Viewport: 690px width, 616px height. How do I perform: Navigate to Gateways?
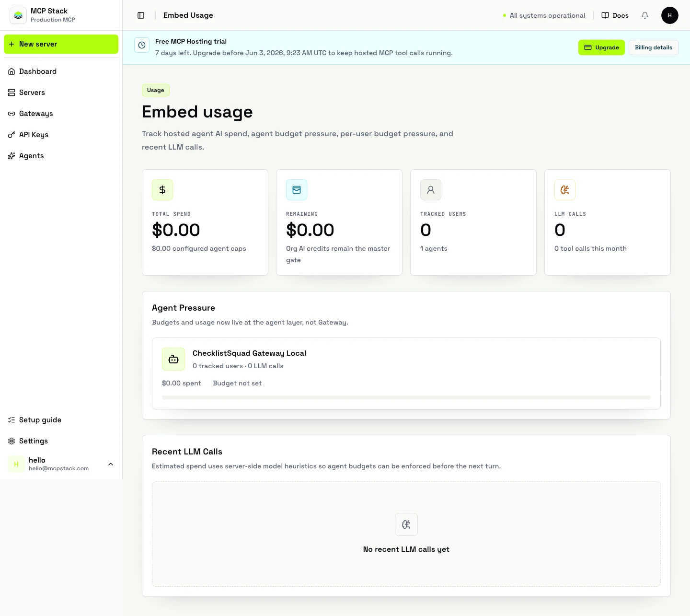[x=61, y=114]
